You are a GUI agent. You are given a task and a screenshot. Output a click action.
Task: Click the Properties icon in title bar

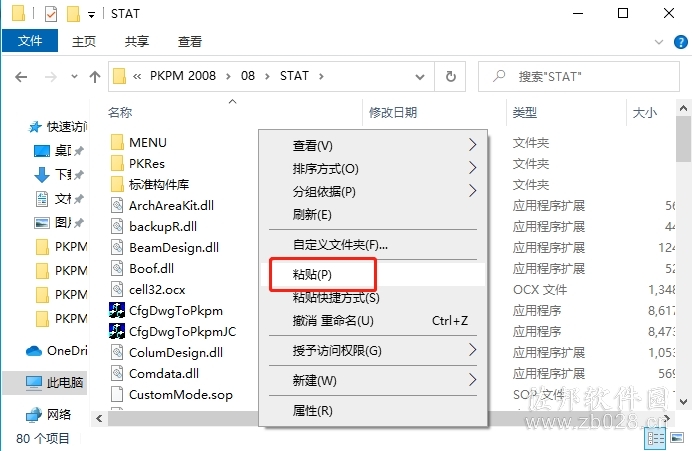51,14
